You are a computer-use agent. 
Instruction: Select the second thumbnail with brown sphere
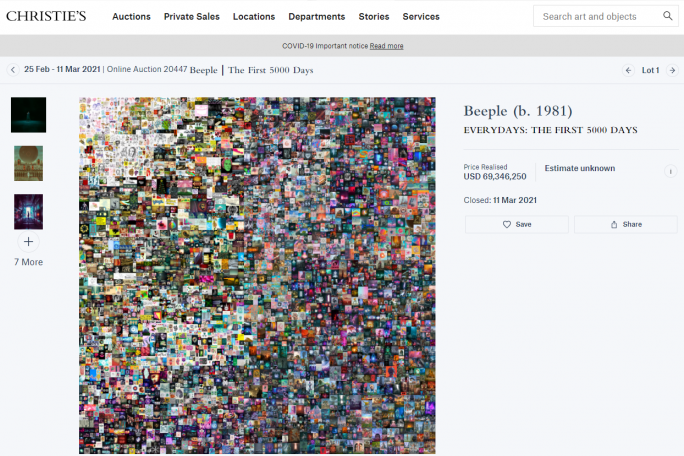coord(28,163)
